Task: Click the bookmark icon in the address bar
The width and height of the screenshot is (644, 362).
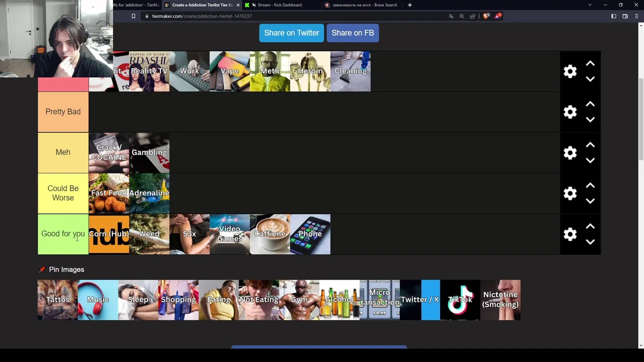Action: pos(133,16)
